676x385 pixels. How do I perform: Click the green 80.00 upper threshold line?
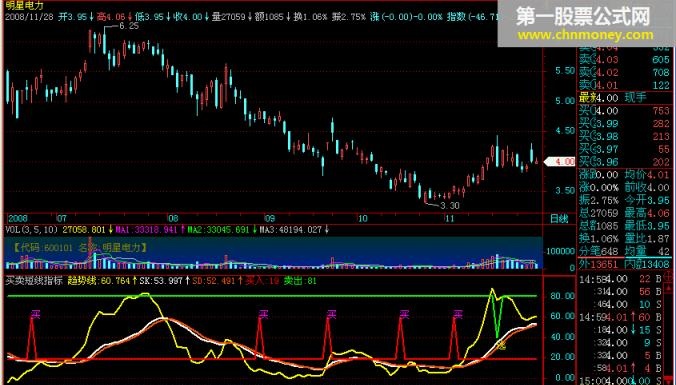pos(271,296)
